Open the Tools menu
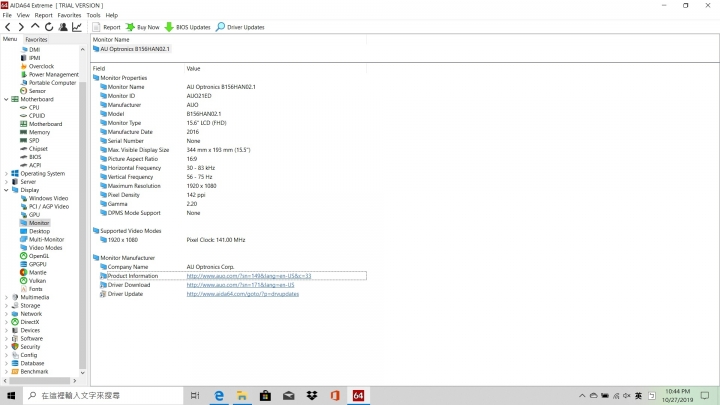 tap(93, 15)
